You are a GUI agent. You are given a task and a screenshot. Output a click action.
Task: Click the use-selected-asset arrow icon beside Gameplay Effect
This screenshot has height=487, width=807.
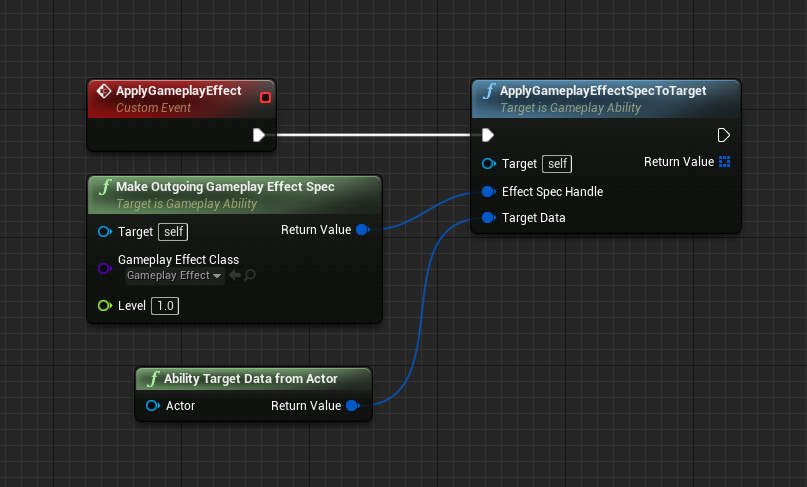coord(235,275)
